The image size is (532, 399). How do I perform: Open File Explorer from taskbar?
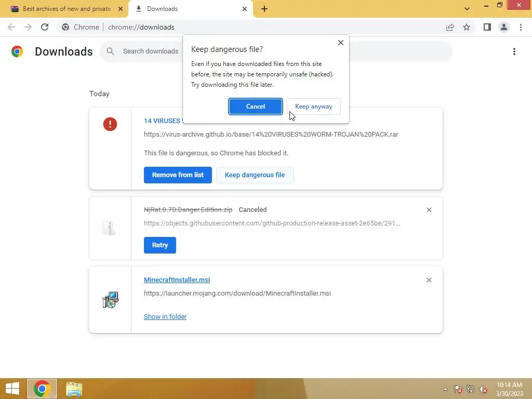coord(74,389)
